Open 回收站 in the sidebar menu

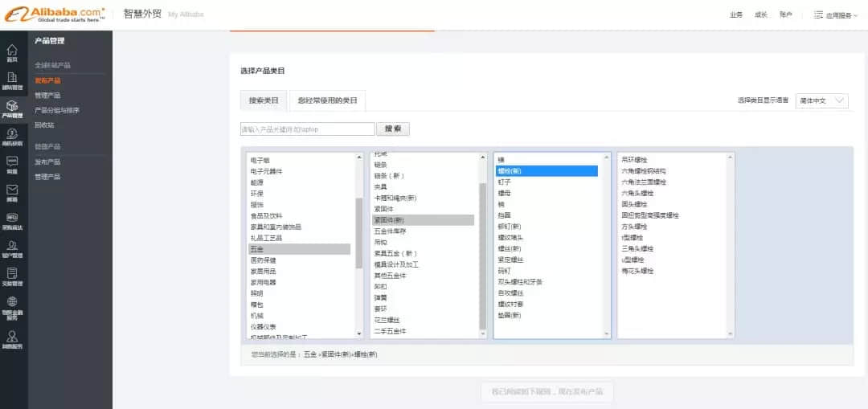pyautogui.click(x=44, y=125)
